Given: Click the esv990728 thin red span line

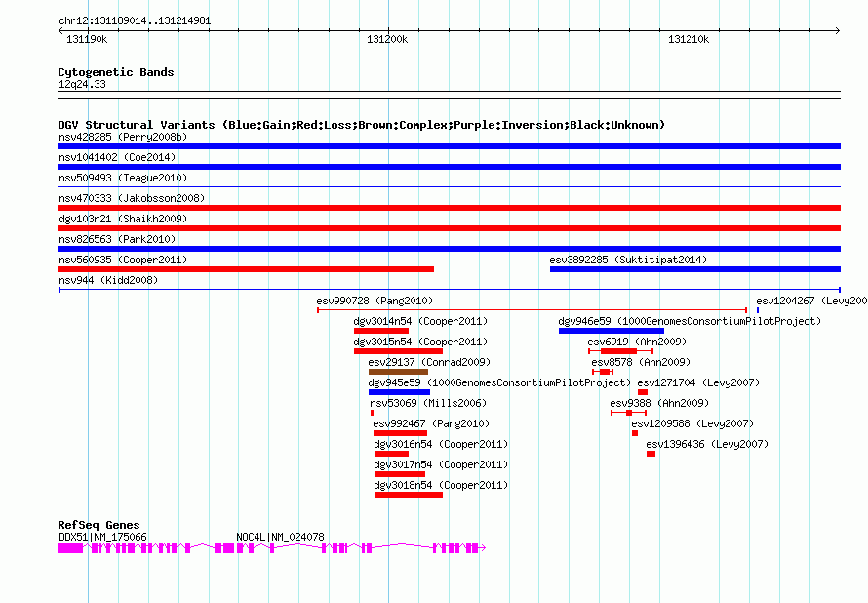Looking at the screenshot, I should click(532, 310).
